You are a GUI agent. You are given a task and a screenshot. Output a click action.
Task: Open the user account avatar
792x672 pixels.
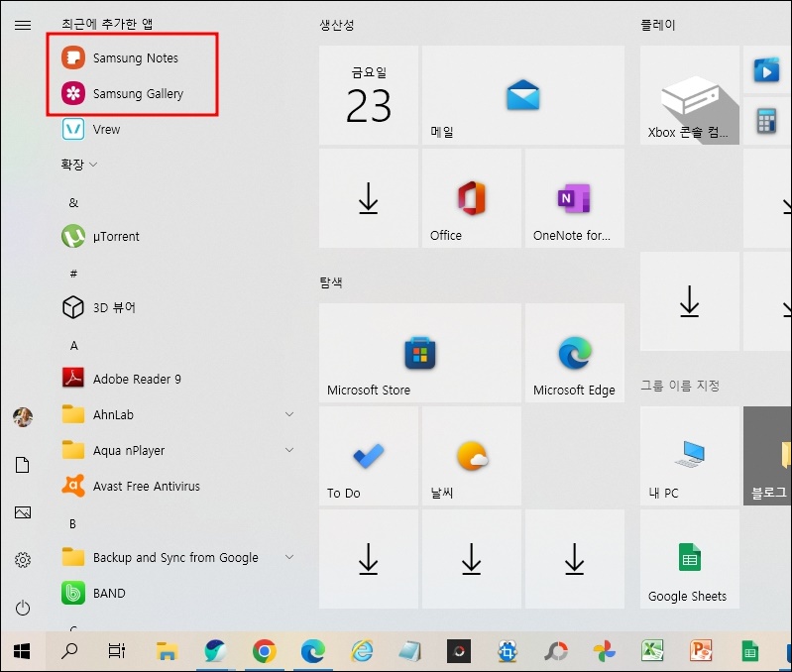click(23, 417)
